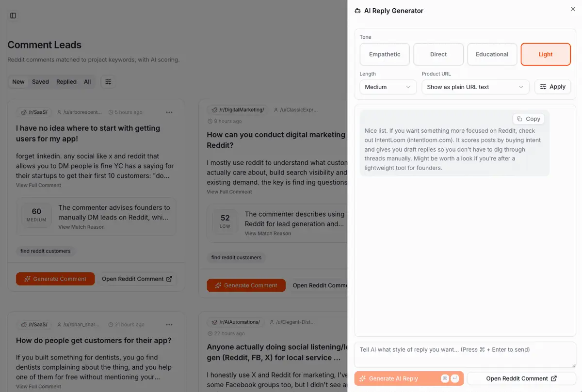
Task: Switch to the Replied tab
Action: [x=66, y=82]
